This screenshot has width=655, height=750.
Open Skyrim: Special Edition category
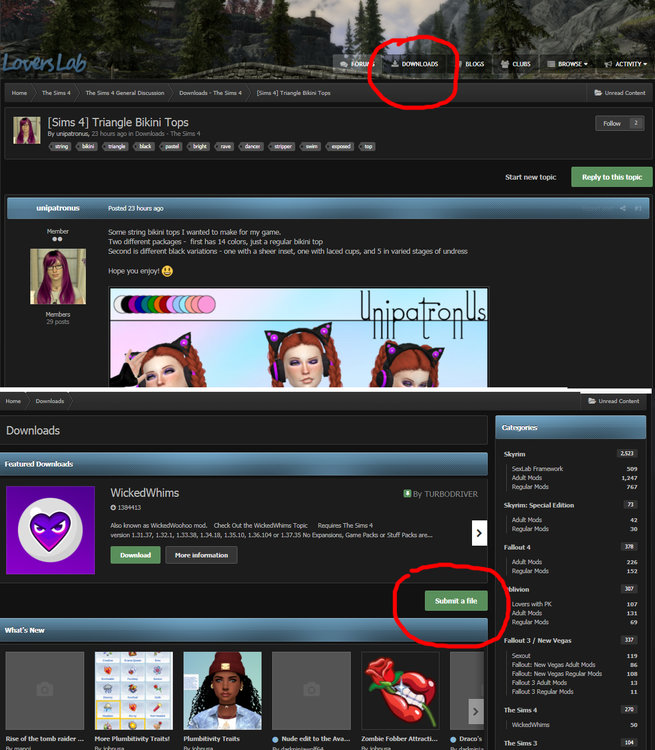pos(539,505)
